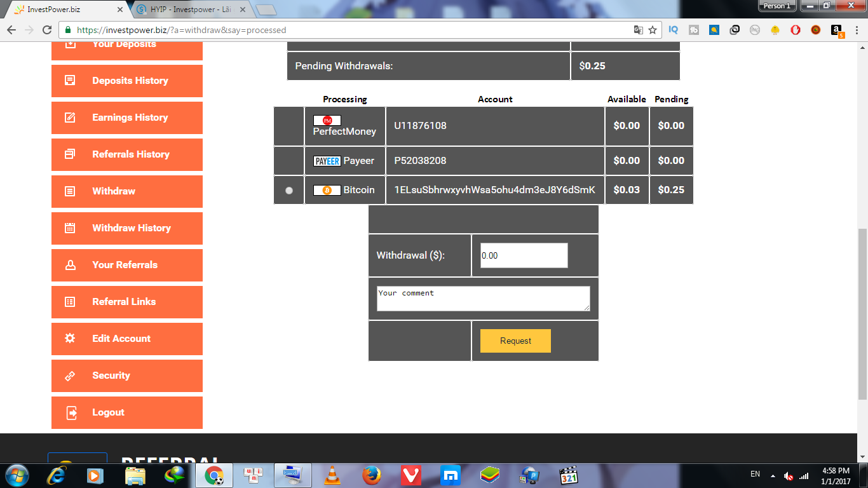Image resolution: width=868 pixels, height=488 pixels.
Task: Open Media Player Classic 321 icon
Action: 569,475
